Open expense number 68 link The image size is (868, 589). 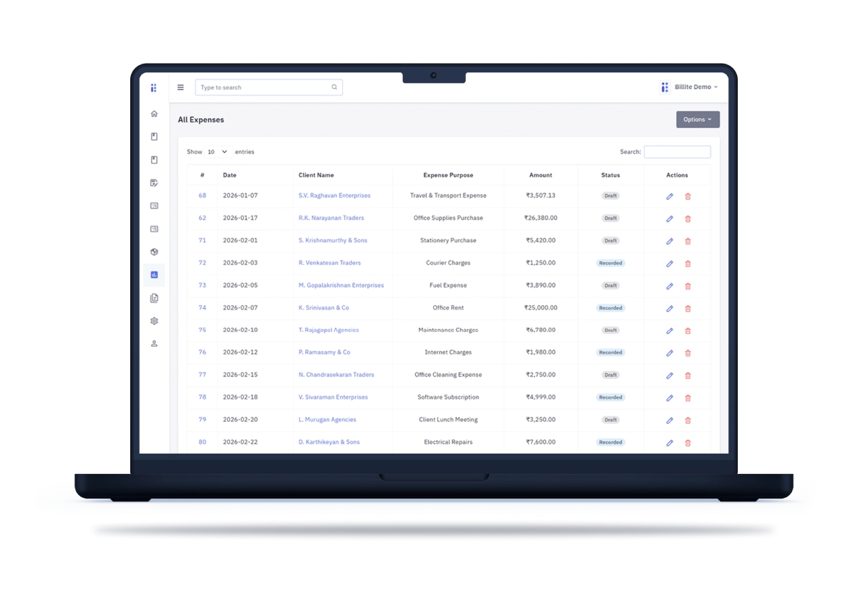tap(203, 195)
